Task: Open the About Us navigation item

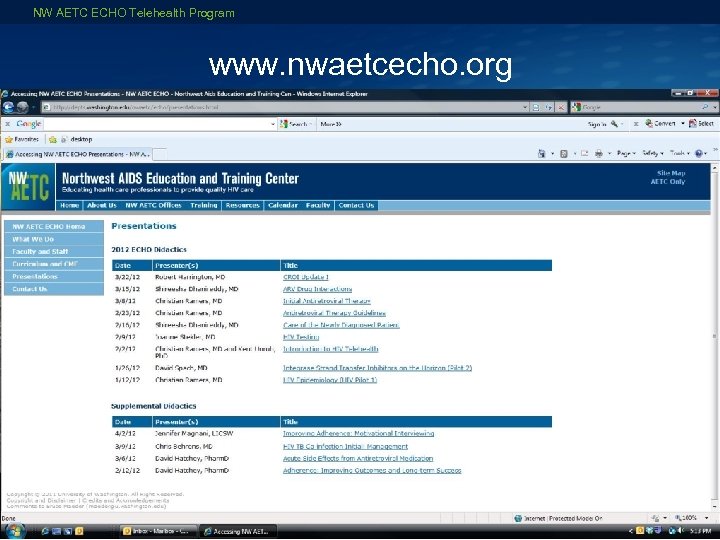Action: coord(101,205)
